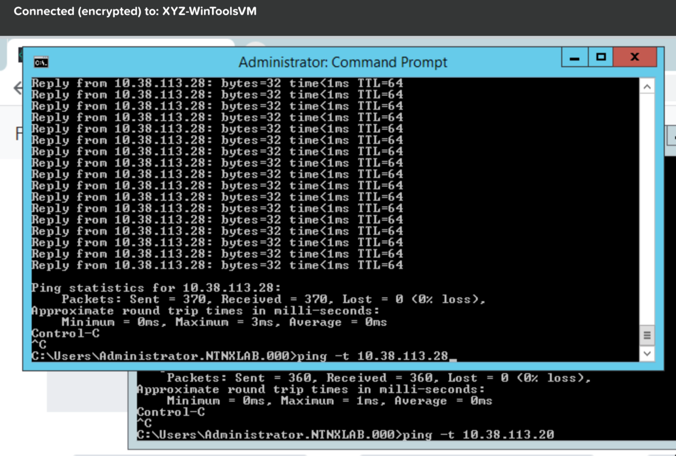Click 'Approximate round trip times' in front window
676x456 pixels.
205,311
